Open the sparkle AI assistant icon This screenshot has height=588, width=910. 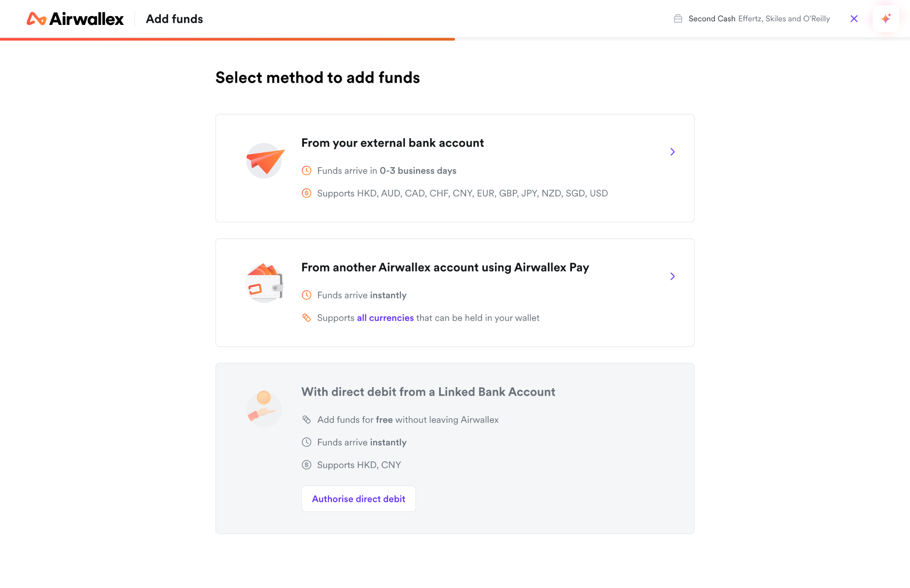(886, 19)
